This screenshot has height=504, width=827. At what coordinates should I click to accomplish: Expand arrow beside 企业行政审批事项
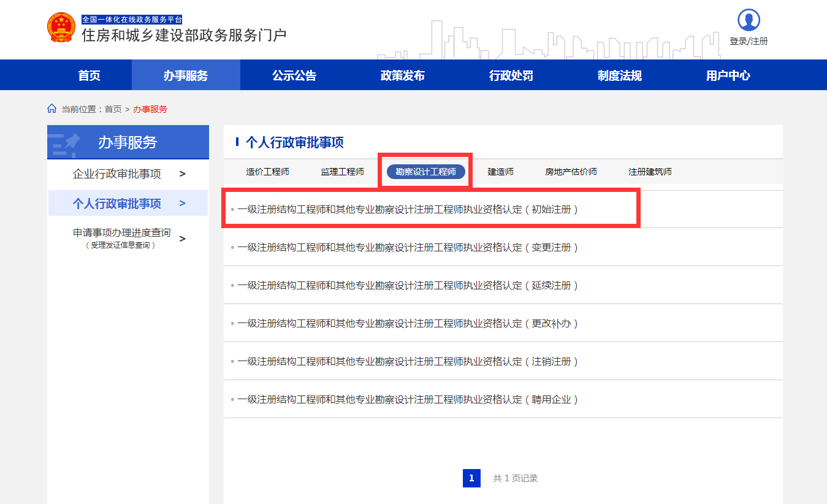(x=183, y=174)
